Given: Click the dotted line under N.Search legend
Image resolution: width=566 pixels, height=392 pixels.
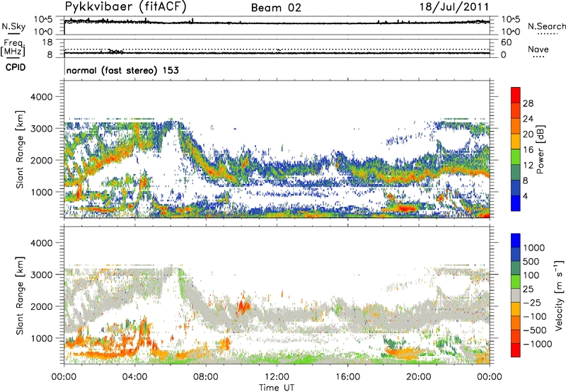Looking at the screenshot, I should pos(548,34).
